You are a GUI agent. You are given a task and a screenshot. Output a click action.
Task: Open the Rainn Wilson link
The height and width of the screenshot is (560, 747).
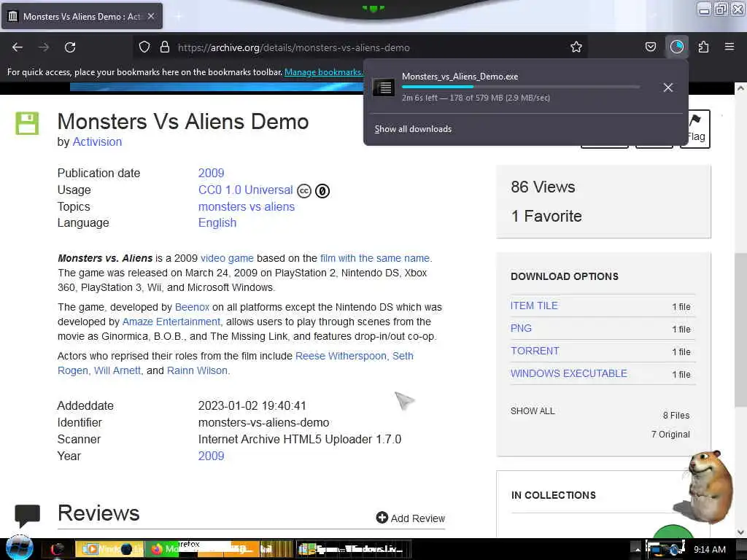[x=197, y=370]
